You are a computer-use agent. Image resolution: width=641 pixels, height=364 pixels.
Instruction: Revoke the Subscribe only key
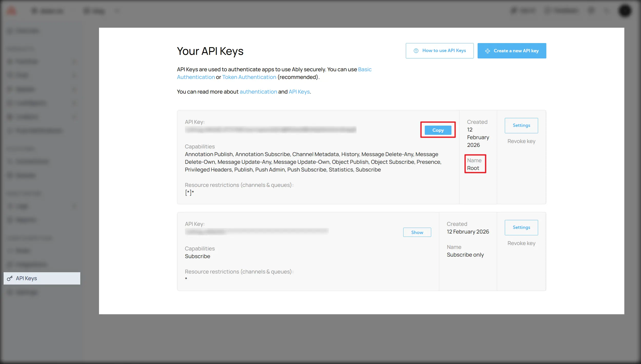tap(521, 243)
